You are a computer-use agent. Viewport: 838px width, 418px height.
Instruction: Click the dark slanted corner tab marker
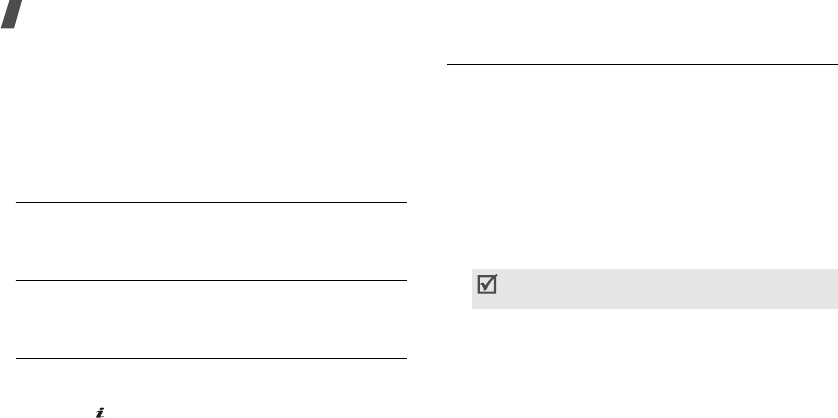pos(12,14)
